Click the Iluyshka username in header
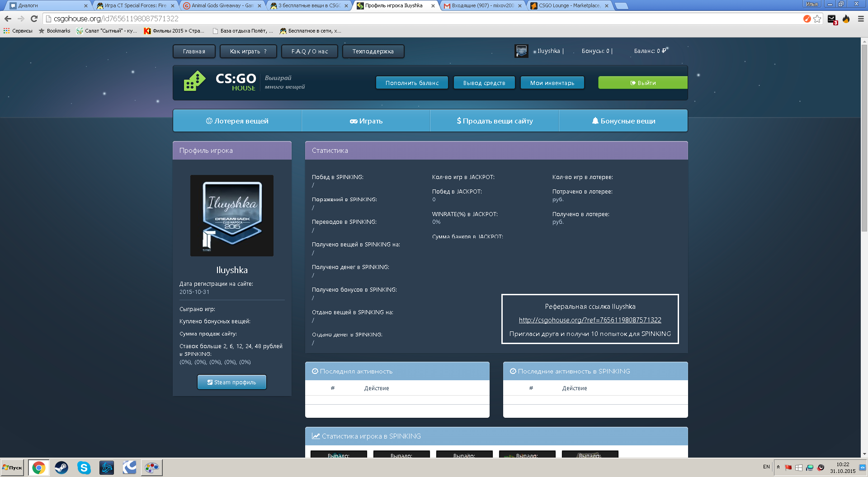This screenshot has width=868, height=477. (549, 51)
